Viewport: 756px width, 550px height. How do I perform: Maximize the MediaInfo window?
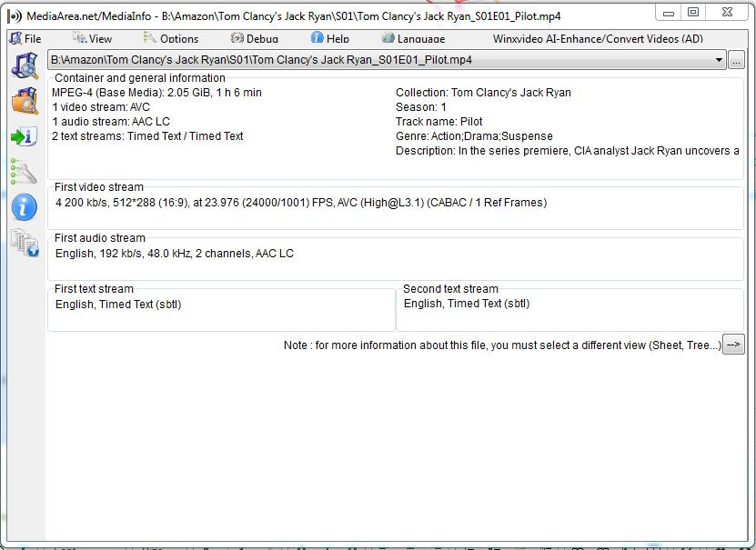(693, 13)
